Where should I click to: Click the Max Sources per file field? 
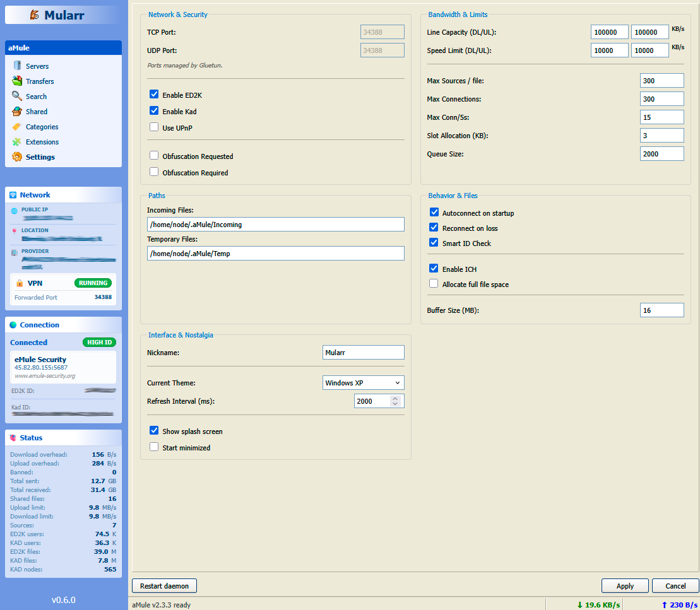tap(661, 81)
